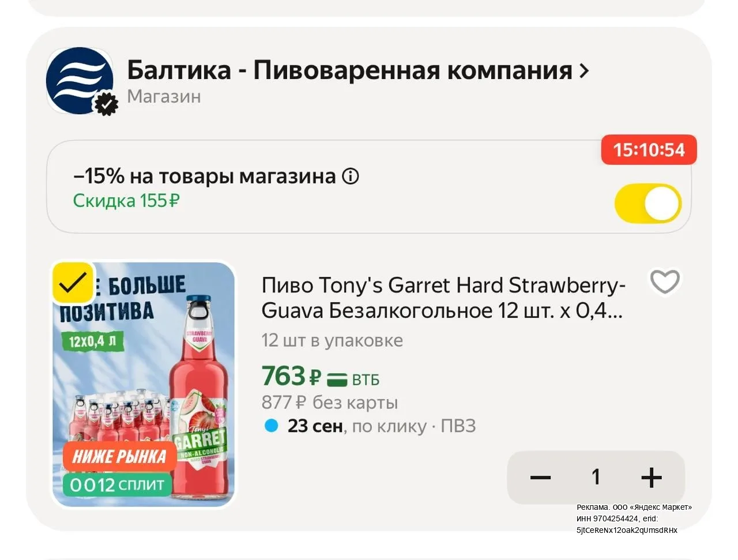Disable the −15% store discount toggle
The height and width of the screenshot is (560, 738).
(648, 204)
